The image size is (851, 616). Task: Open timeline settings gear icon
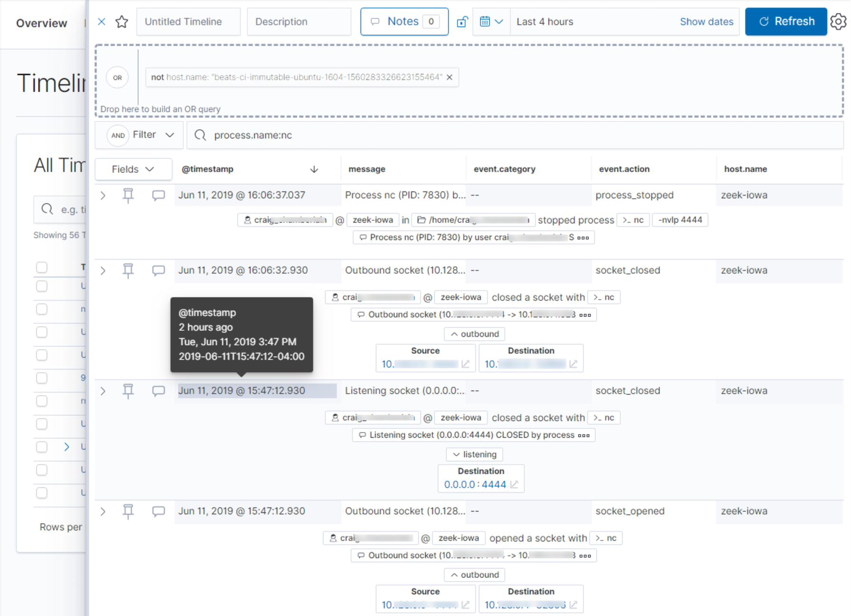(x=838, y=22)
